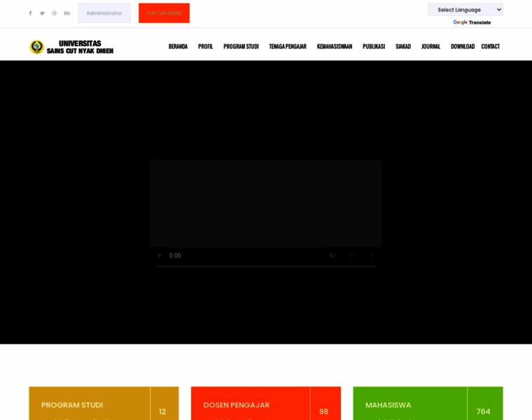Unmute the video audio
532x420 pixels.
332,255
